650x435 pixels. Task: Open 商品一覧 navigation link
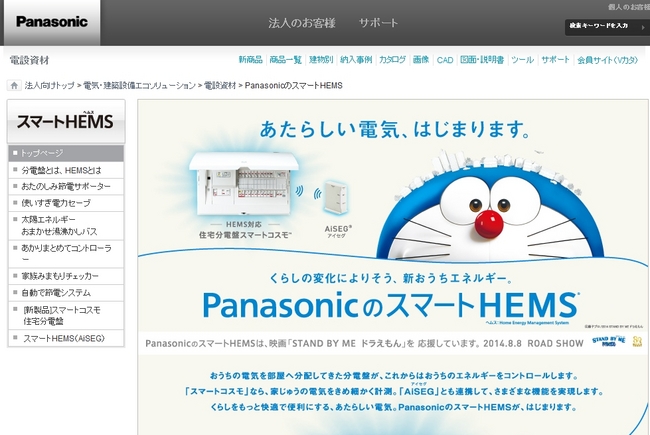[x=285, y=60]
